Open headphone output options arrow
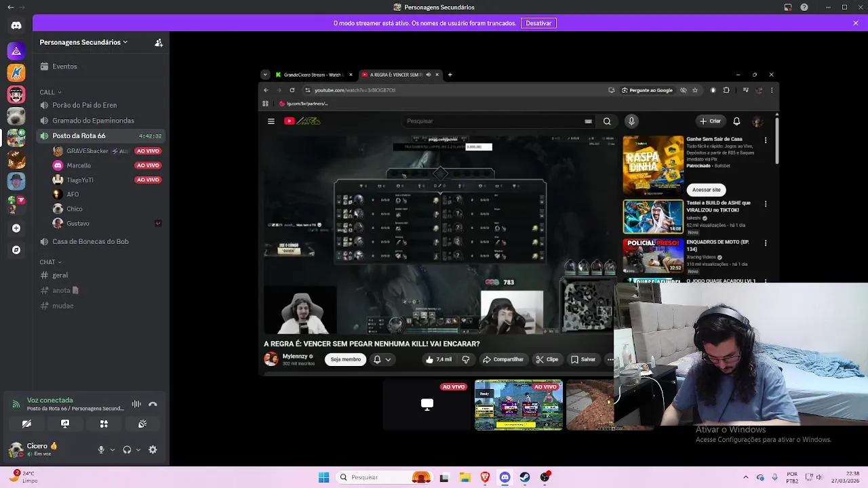Viewport: 868px width, 488px height. 138,449
